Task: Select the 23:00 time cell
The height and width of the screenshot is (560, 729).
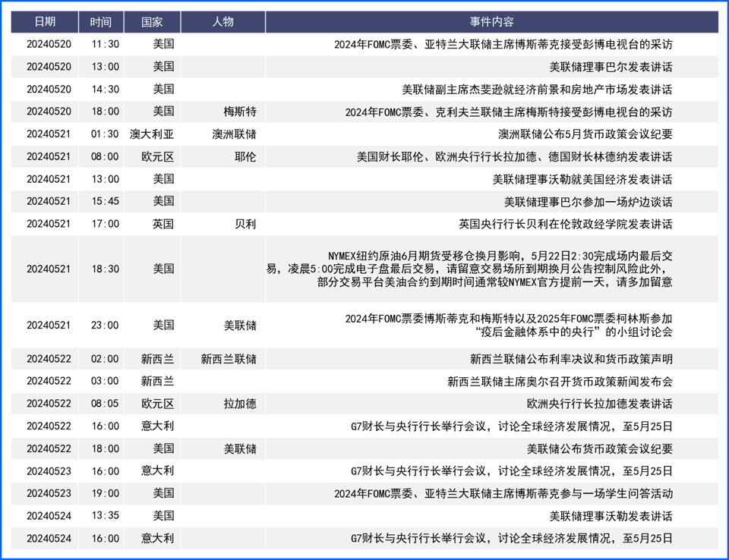Action: coord(105,326)
